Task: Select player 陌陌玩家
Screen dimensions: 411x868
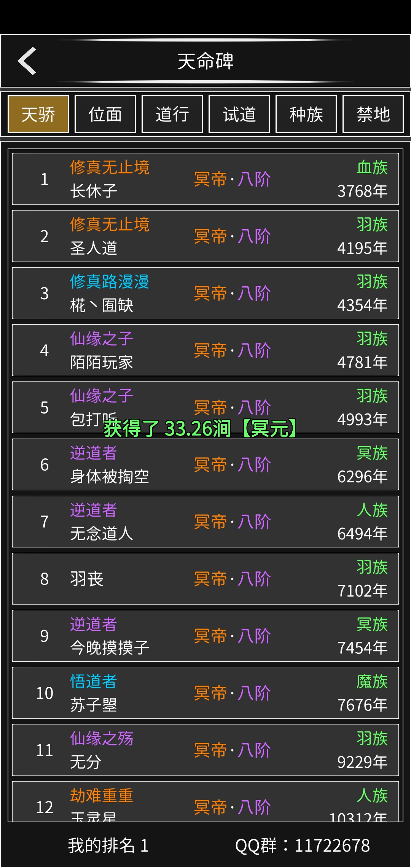Action: coord(205,350)
